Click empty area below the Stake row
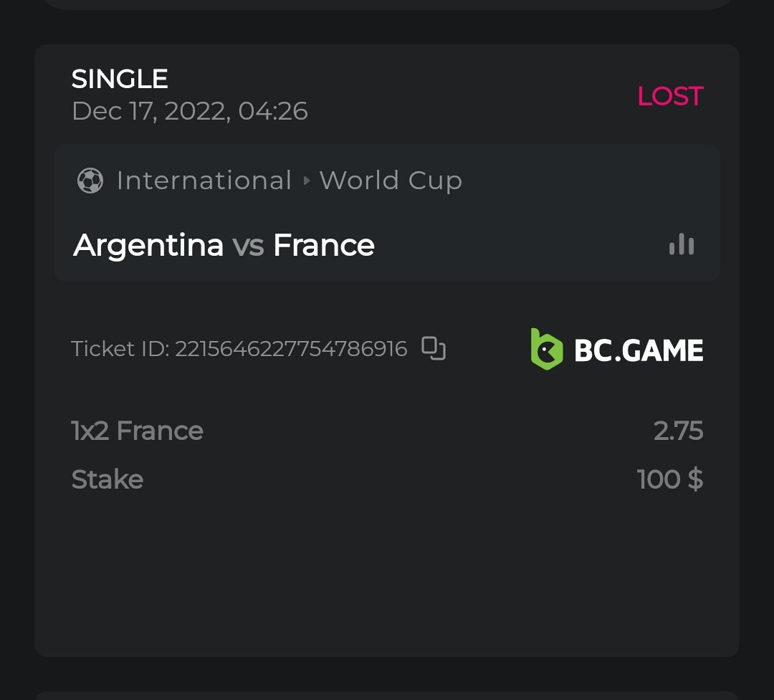774x700 pixels. click(387, 573)
